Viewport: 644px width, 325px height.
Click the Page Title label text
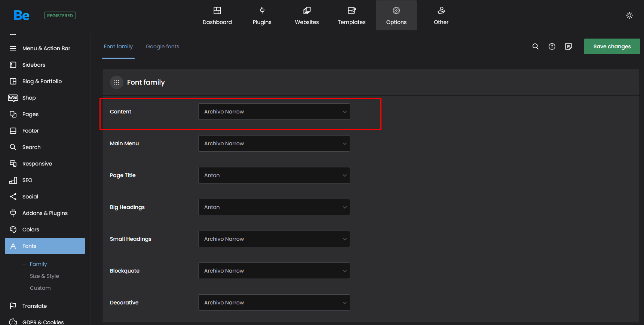tap(123, 175)
